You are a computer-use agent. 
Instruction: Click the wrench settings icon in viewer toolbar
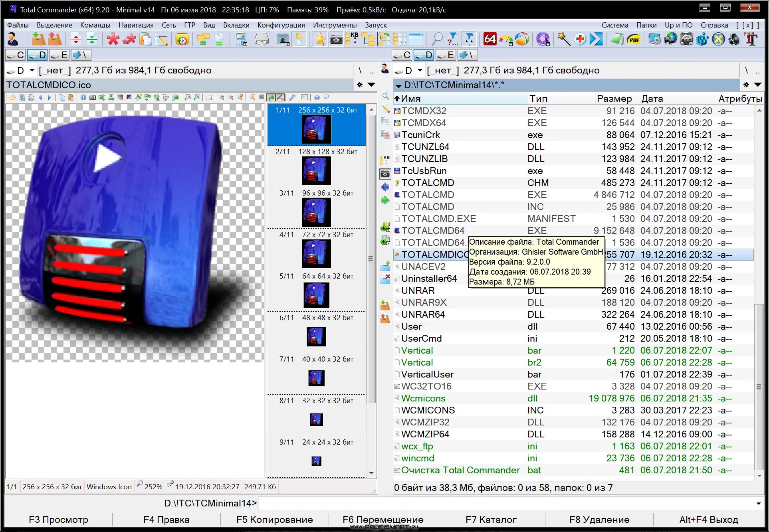[x=292, y=97]
